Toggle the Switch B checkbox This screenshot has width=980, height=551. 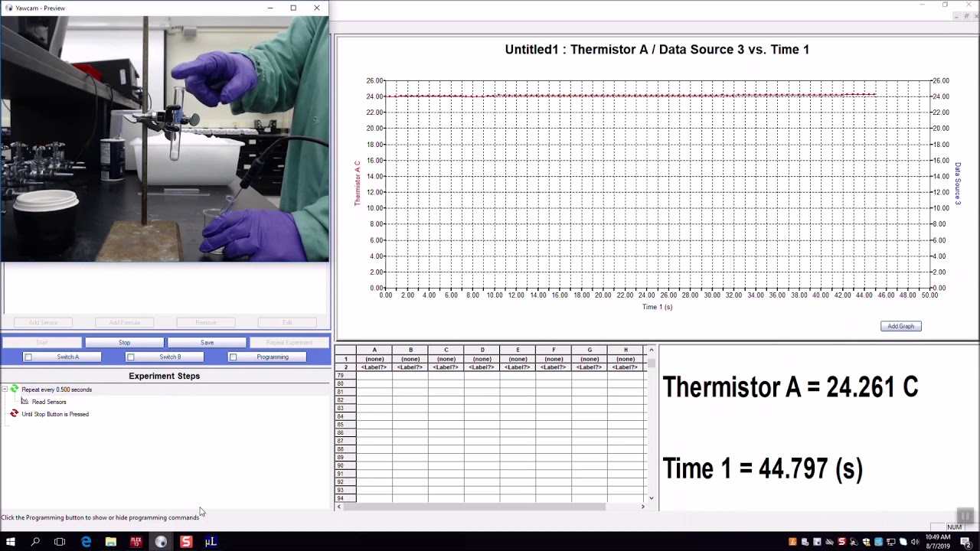pyautogui.click(x=131, y=357)
